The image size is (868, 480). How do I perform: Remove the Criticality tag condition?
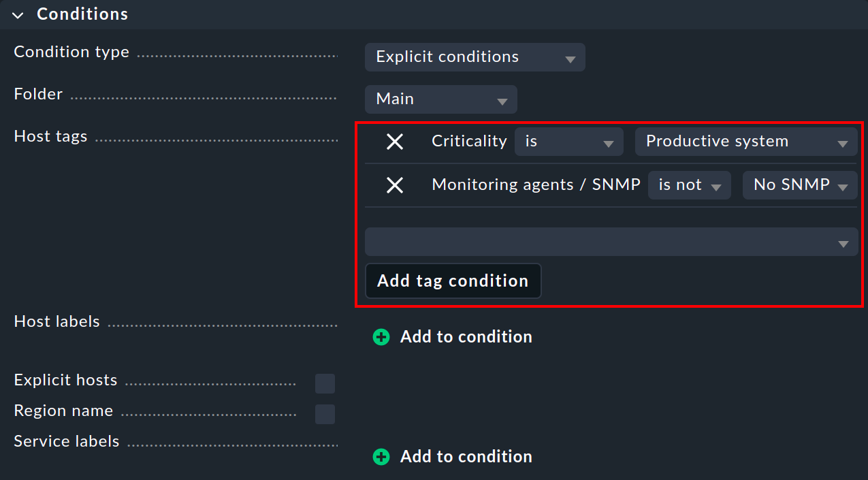(394, 142)
